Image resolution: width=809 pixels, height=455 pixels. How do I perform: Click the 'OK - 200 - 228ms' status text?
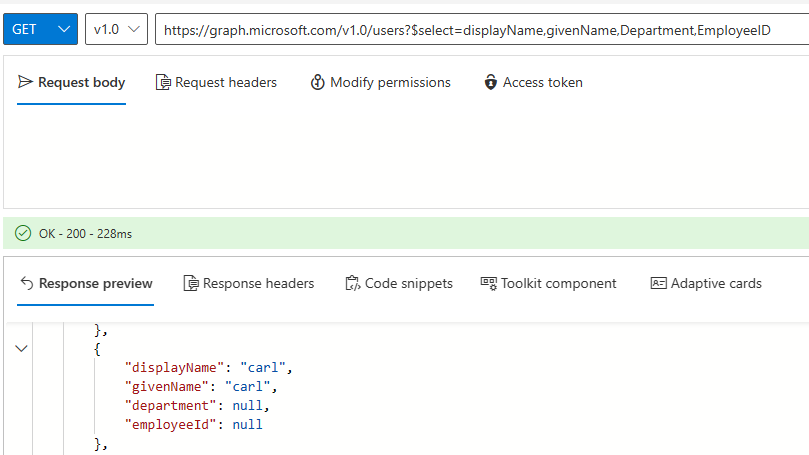[x=85, y=234]
